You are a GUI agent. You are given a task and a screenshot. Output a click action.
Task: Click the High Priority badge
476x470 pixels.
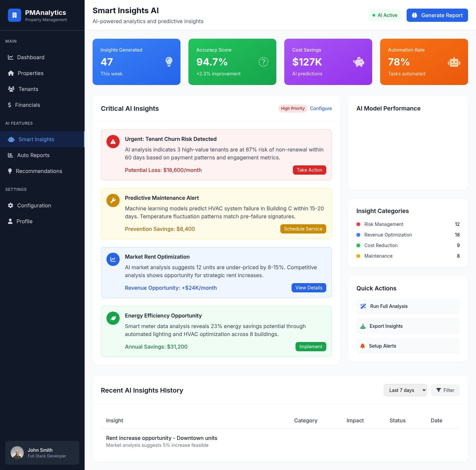click(x=293, y=108)
